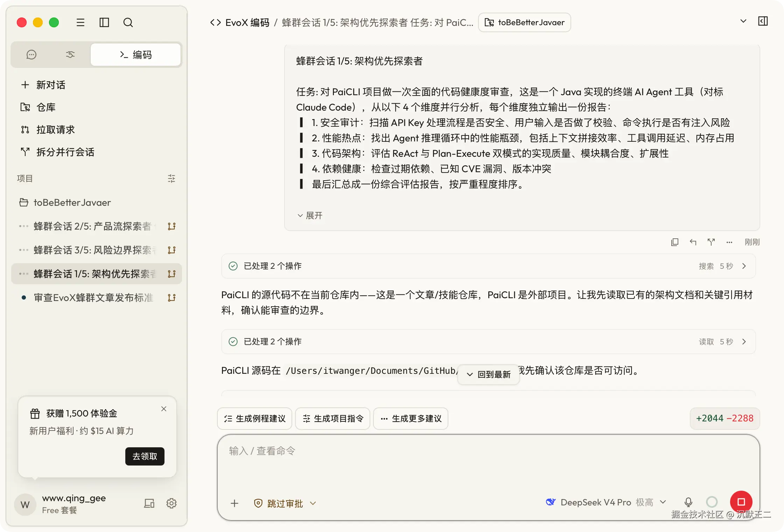
Task: Click 生成项目指令 suggestion
Action: point(332,418)
